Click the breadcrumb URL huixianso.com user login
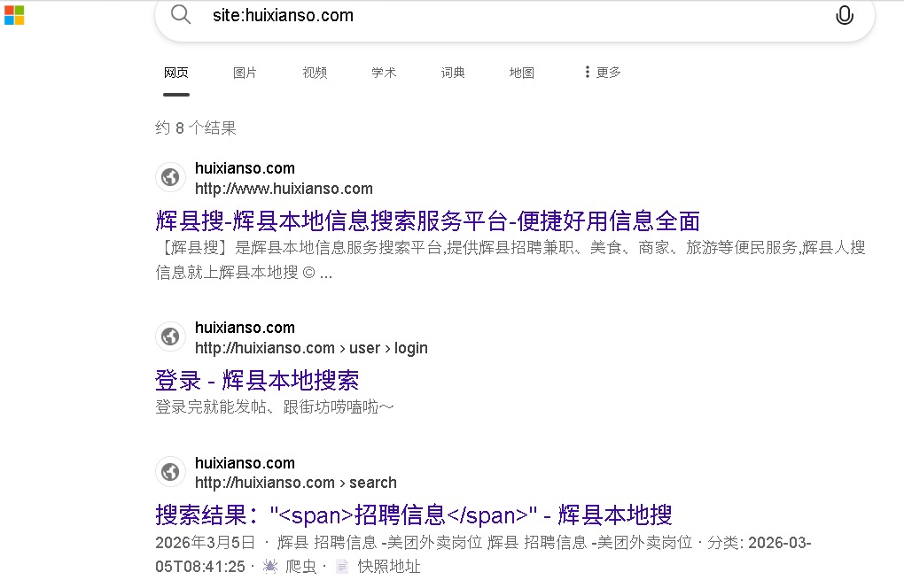 tap(310, 347)
